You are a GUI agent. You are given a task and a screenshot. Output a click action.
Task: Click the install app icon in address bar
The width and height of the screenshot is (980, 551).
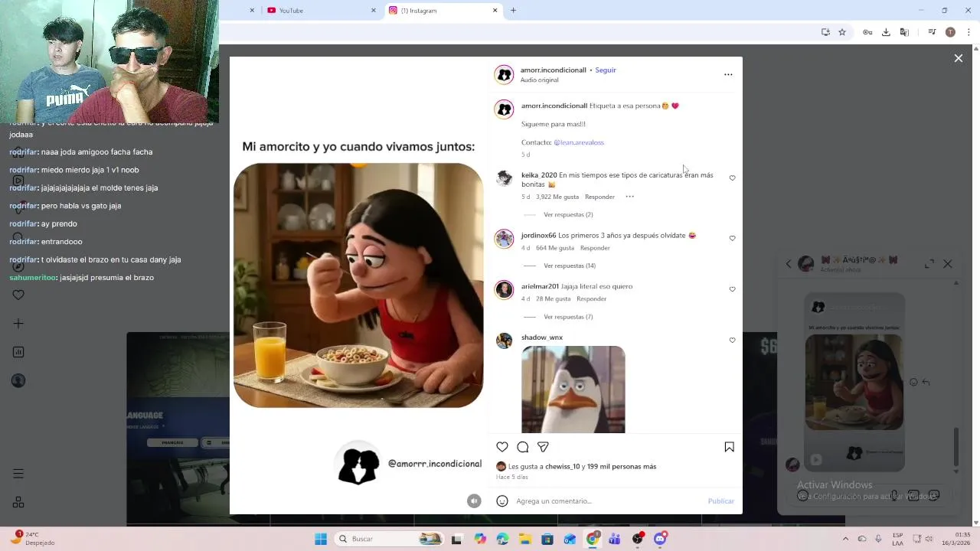coord(825,32)
